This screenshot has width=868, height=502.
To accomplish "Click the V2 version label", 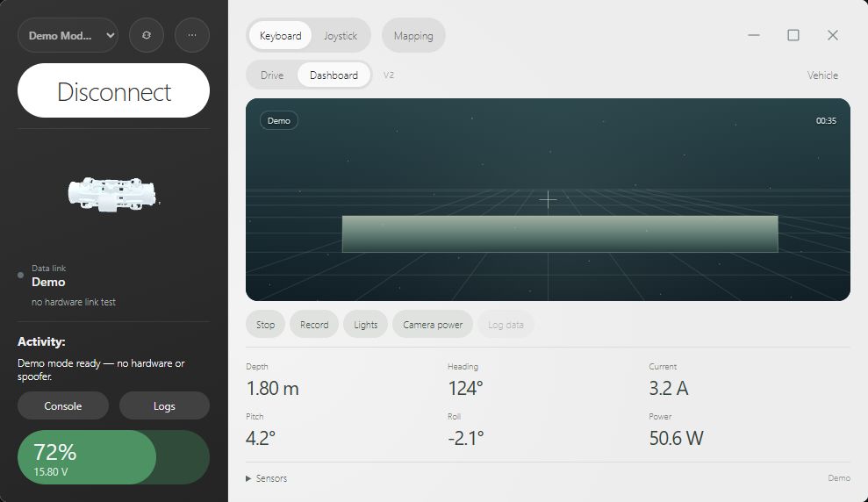I will pos(389,75).
